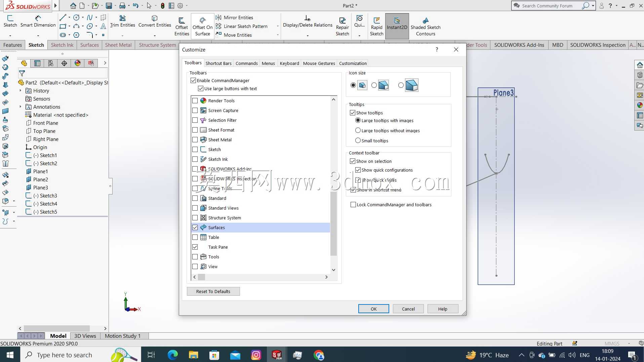The width and height of the screenshot is (644, 362).
Task: Toggle the Enable CommandManager checkbox
Action: click(193, 80)
